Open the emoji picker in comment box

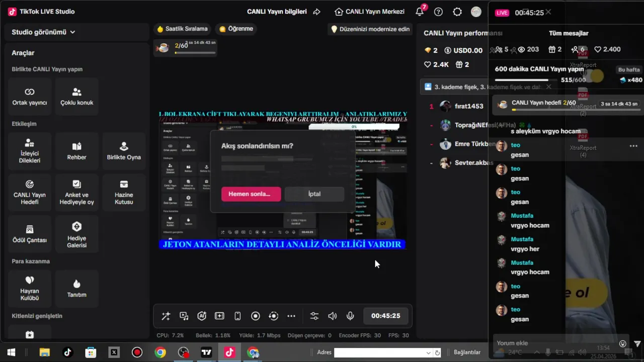623,343
